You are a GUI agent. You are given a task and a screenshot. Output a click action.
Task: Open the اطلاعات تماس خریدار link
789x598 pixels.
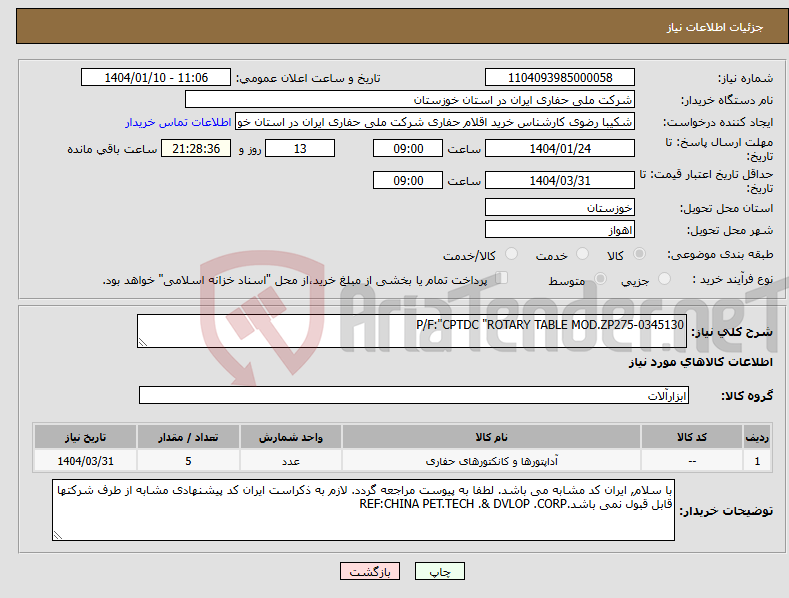click(178, 122)
